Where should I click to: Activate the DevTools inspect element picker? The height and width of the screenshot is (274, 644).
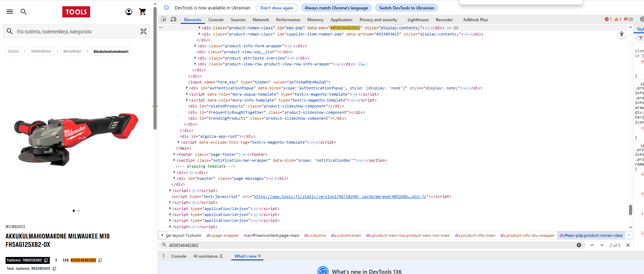(x=164, y=19)
